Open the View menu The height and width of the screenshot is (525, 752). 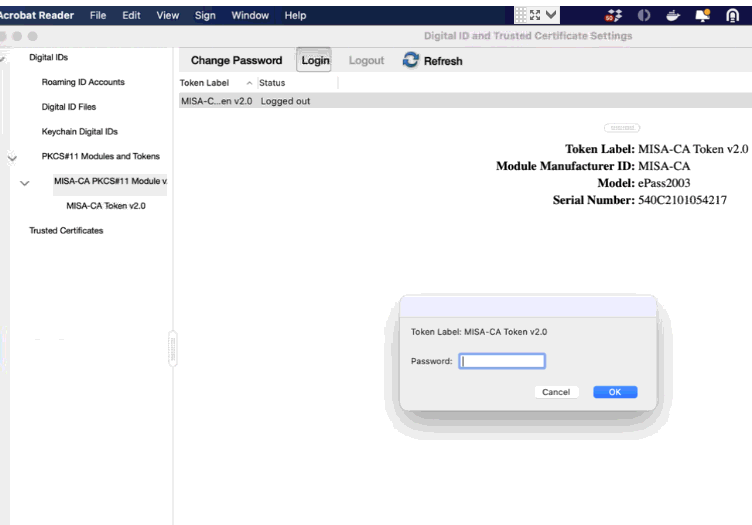tap(167, 15)
